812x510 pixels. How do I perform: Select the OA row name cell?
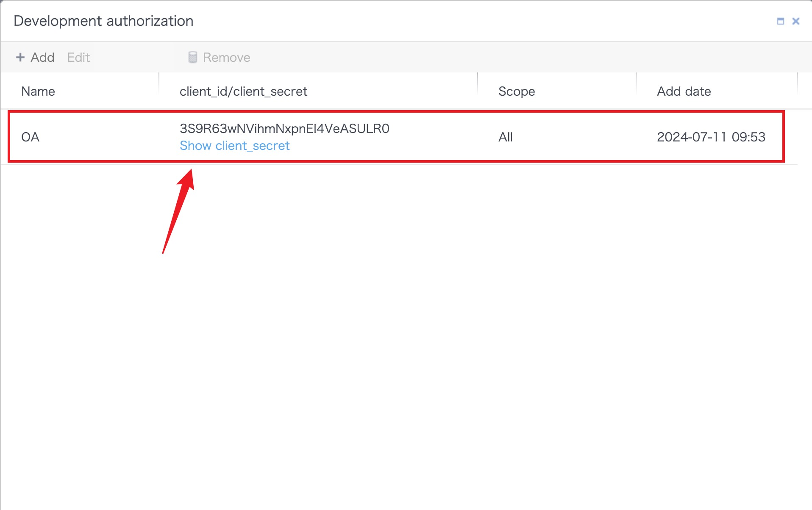coord(31,137)
